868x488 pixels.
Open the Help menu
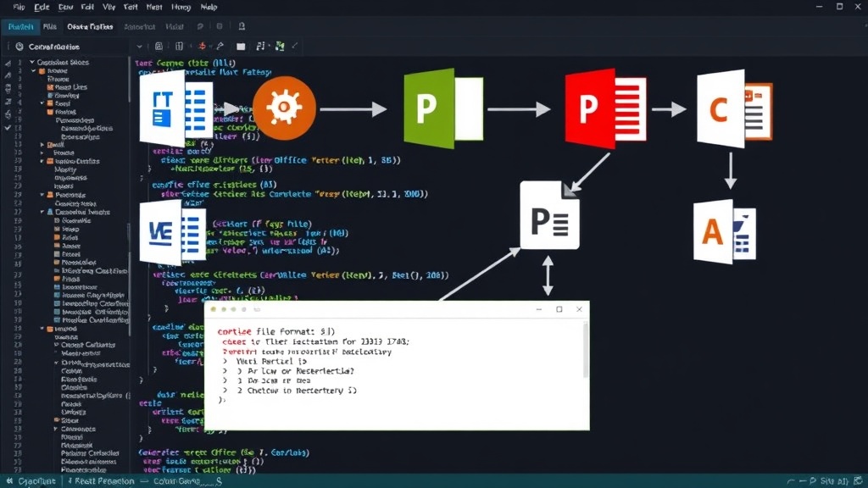[x=209, y=7]
